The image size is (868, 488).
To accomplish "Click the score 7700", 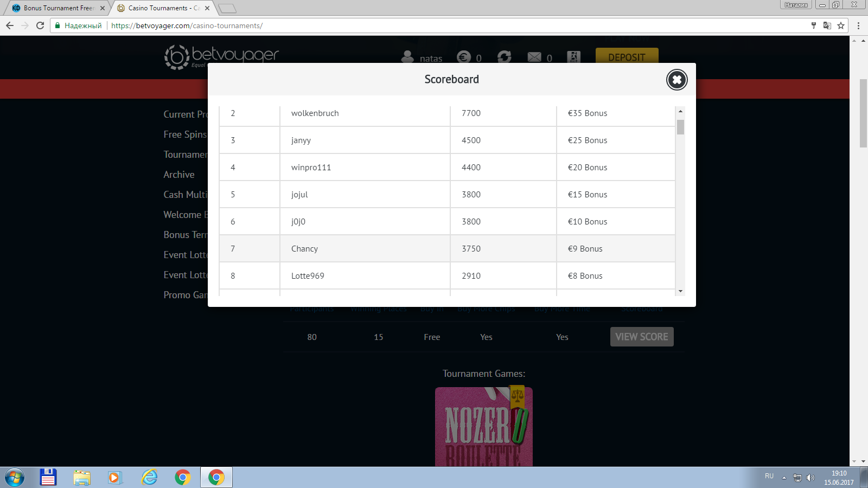I will tap(471, 113).
